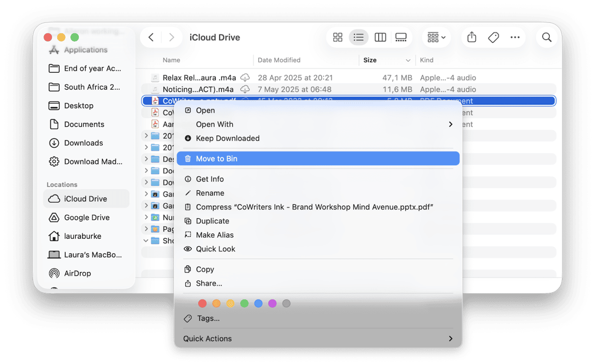Viewport: 595px width, 364px height.
Task: Choose Move to Bin
Action: 217,159
